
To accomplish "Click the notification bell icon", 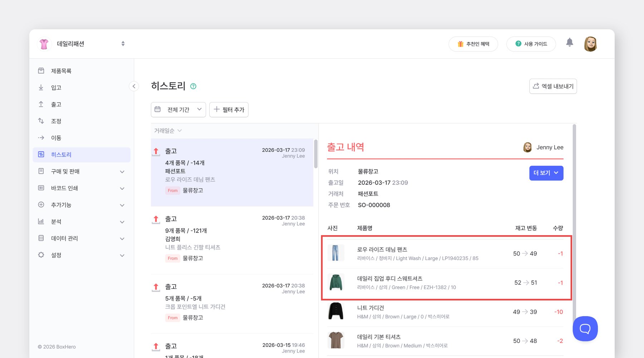I will point(570,42).
